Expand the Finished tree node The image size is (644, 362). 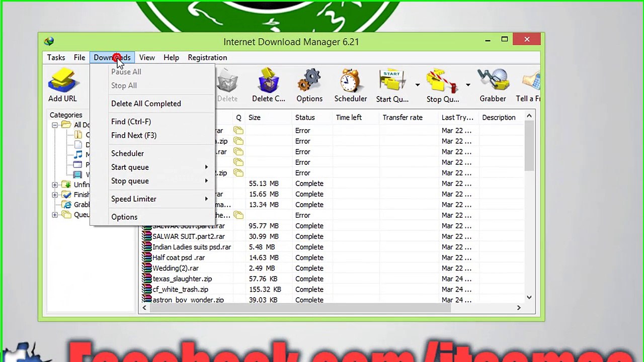[x=55, y=195]
